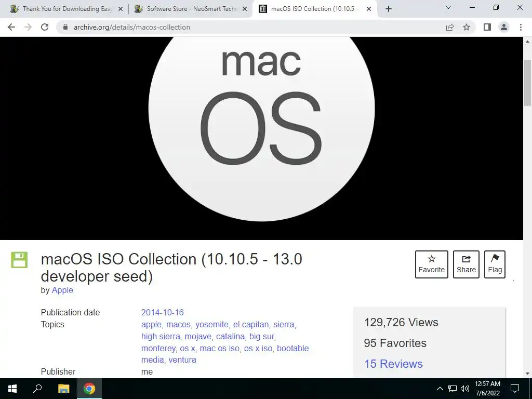Screen dimensions: 532x399
Task: Open the Chrome profile avatar
Action: pyautogui.click(x=504, y=27)
